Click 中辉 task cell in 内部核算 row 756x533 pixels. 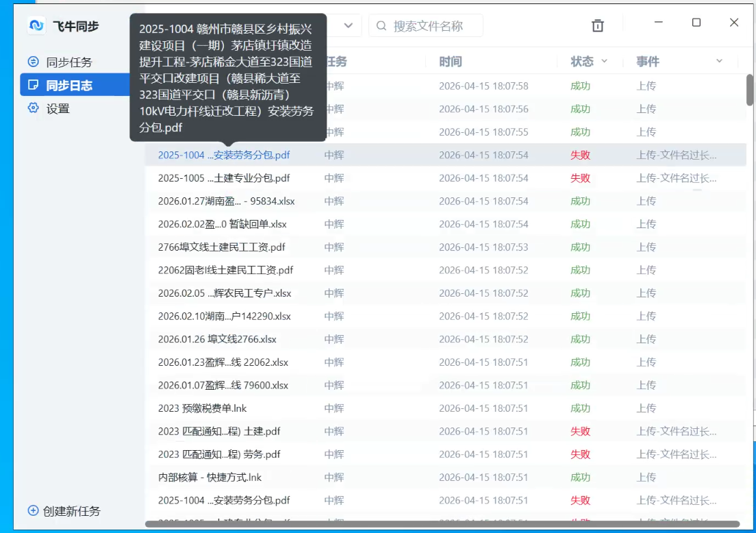tap(333, 478)
